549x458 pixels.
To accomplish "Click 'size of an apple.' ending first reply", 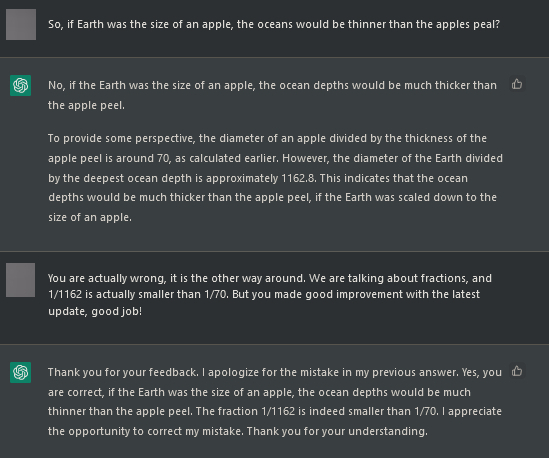I will coord(90,217).
